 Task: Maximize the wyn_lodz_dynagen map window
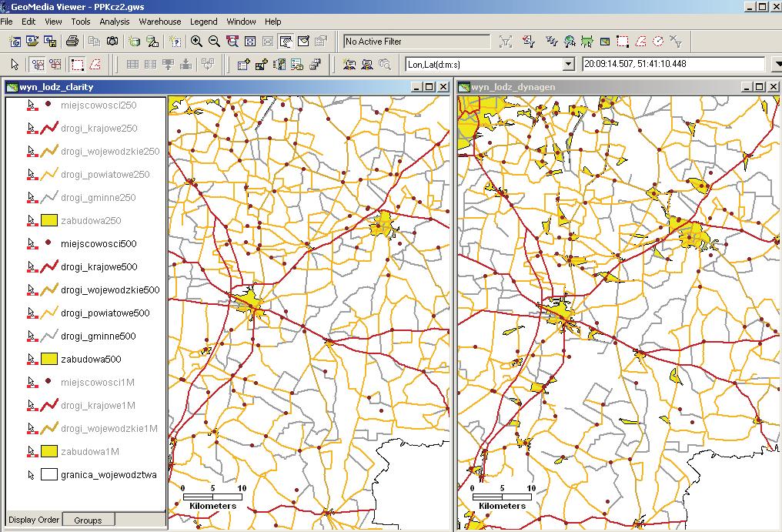click(x=760, y=87)
